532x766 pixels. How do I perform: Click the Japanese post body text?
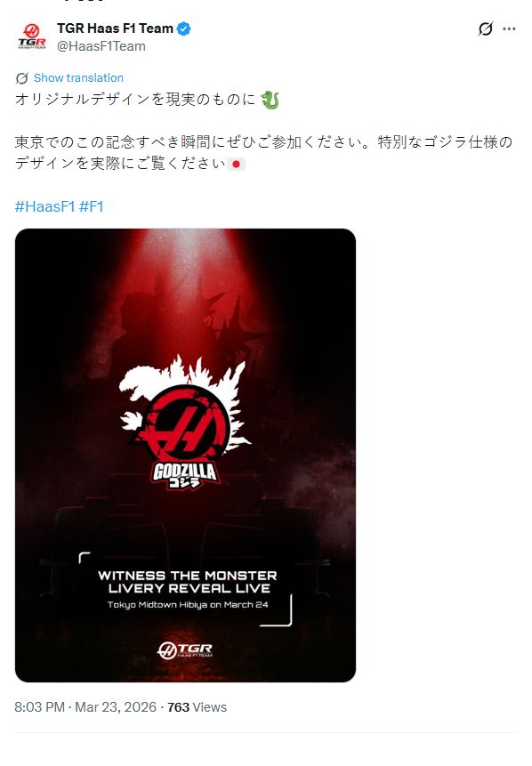pos(264,131)
